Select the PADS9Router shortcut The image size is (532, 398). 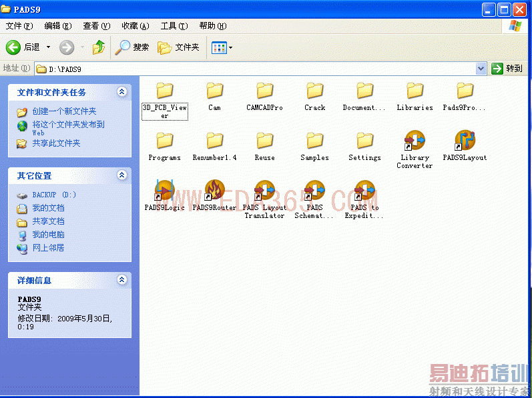[214, 196]
